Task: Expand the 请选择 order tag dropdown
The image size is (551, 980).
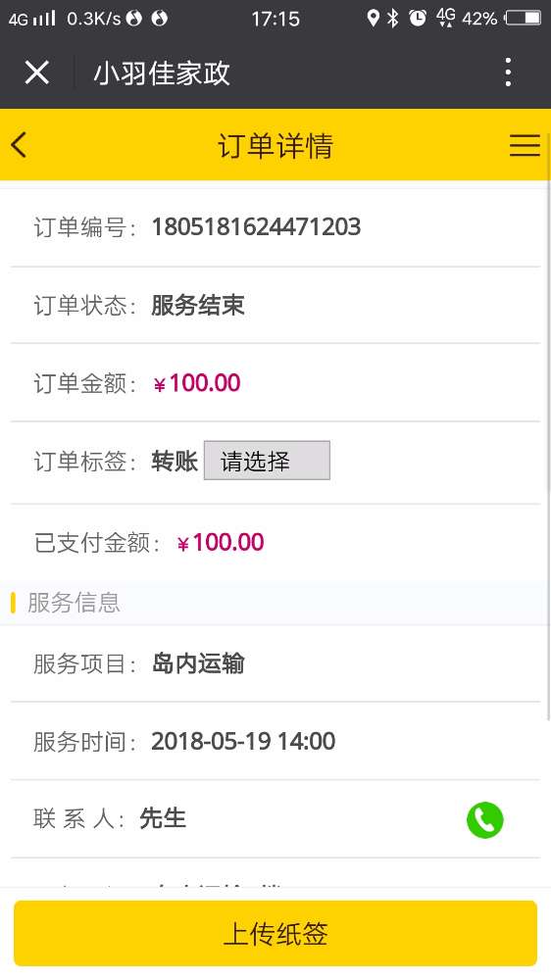Action: click(x=267, y=461)
